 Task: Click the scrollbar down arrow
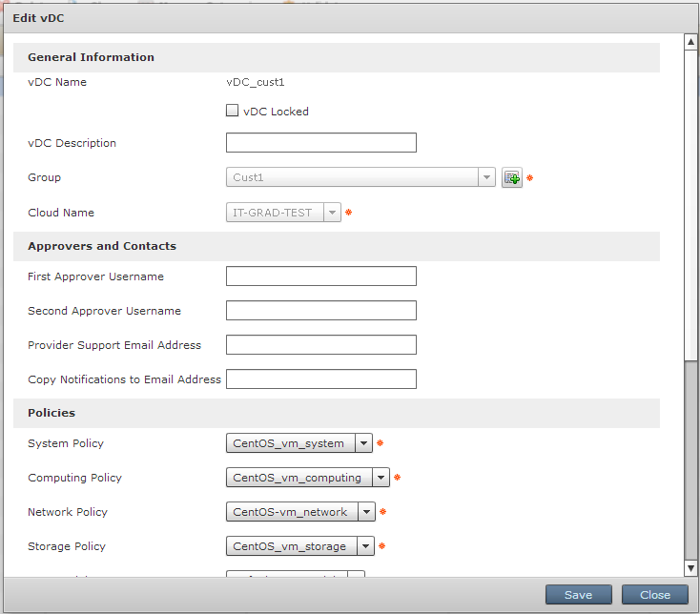point(691,568)
